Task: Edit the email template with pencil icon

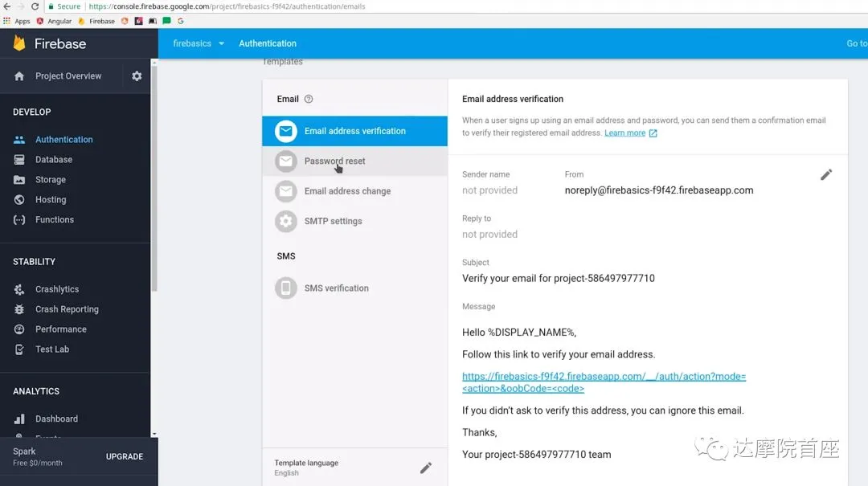Action: [x=826, y=175]
